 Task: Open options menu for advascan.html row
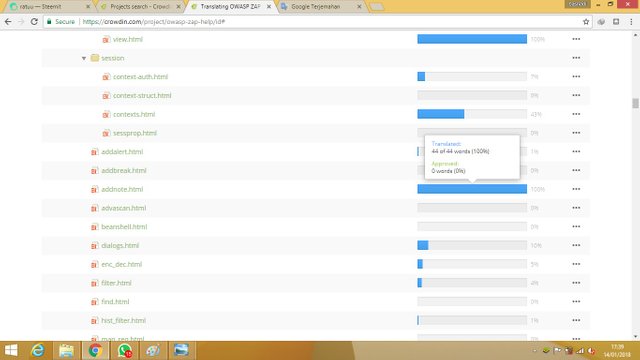coord(576,208)
